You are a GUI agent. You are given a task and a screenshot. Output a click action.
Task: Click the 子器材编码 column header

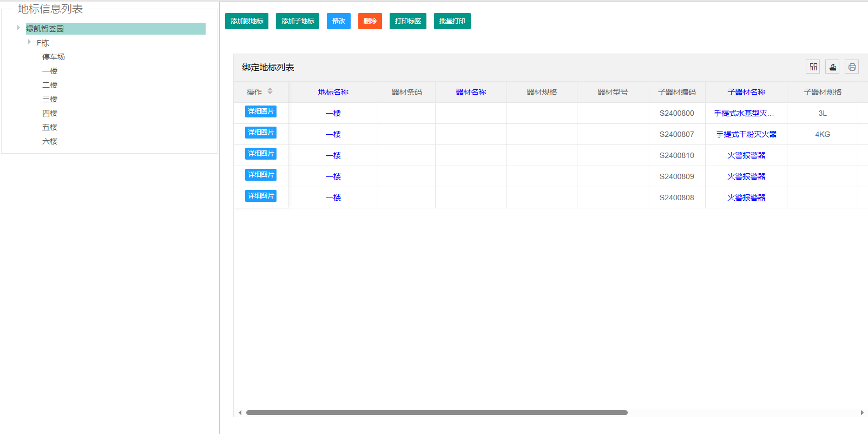click(x=676, y=92)
